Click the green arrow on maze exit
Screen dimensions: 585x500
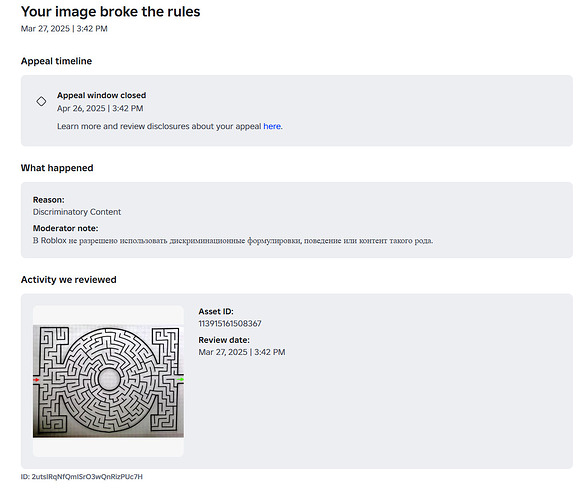(180, 379)
